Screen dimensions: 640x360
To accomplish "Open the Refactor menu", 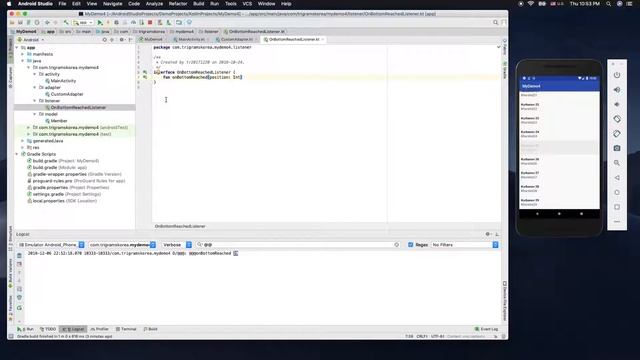I will click(x=178, y=4).
